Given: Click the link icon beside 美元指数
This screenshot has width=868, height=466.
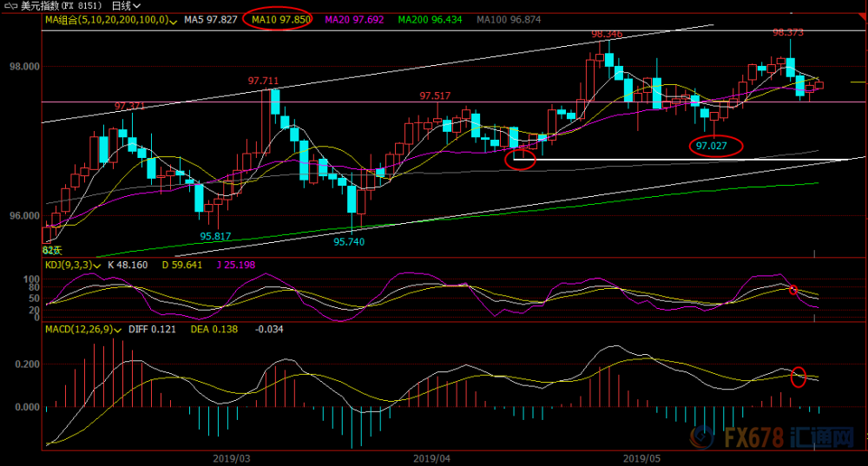Looking at the screenshot, I should click(x=10, y=6).
